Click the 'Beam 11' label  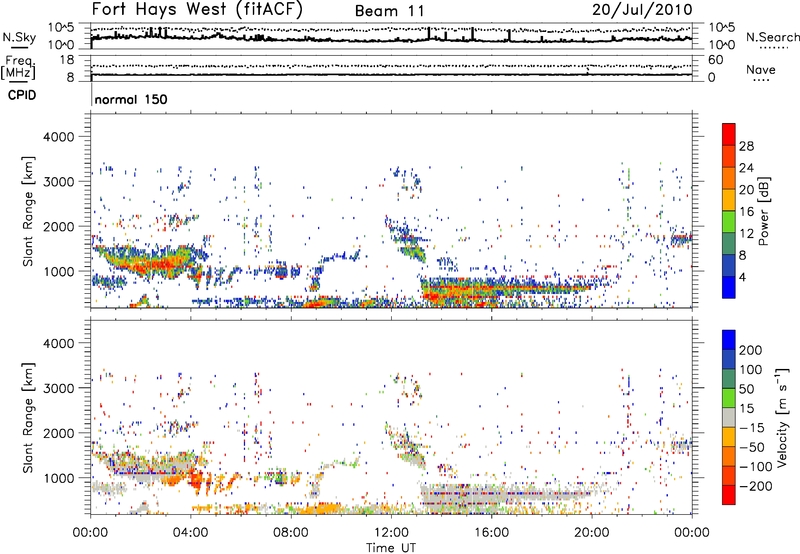[x=389, y=11]
